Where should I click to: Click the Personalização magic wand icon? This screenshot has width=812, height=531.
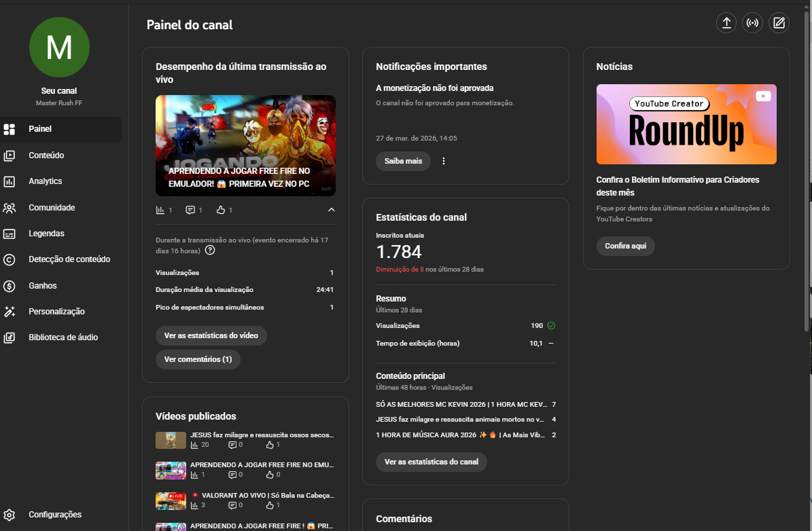click(10, 312)
